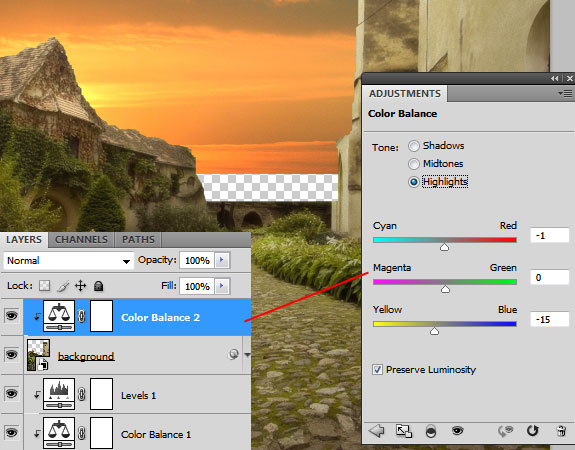
Task: Click the trash icon to delete the adjustment layer
Action: tap(561, 431)
